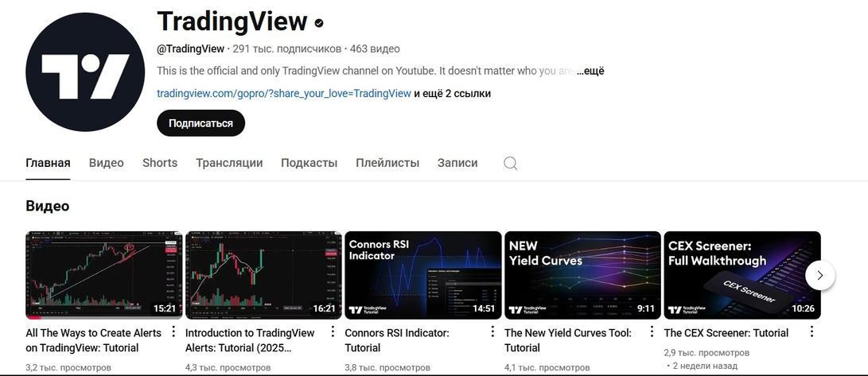Switch to the Главная tab
This screenshot has height=376, width=868.
click(x=48, y=163)
